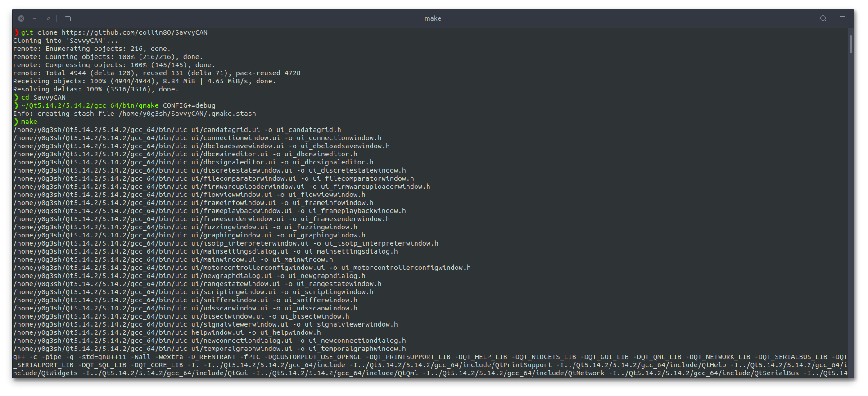Click the ui/frameplaybackwindow.ui uic line
The height and width of the screenshot is (396, 868).
tap(209, 211)
